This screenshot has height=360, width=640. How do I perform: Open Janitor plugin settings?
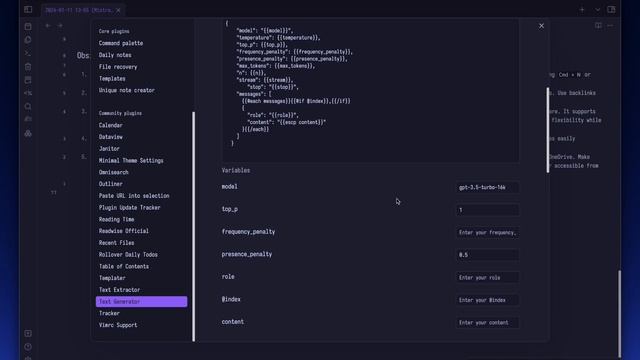(109, 149)
